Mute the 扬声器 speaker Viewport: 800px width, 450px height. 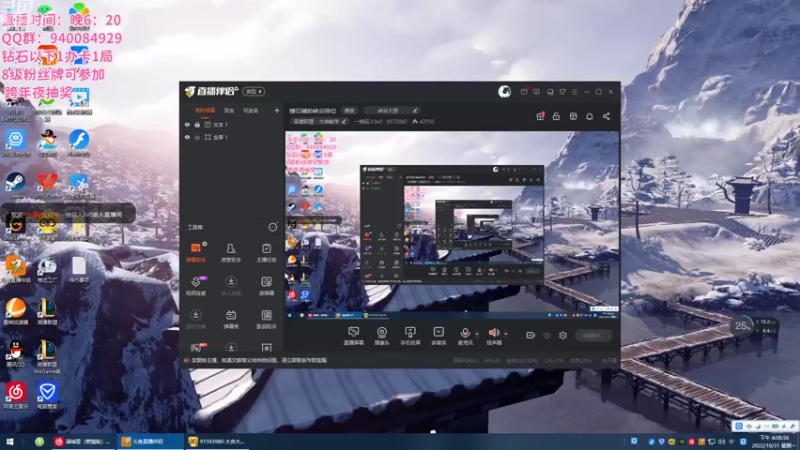tap(493, 336)
